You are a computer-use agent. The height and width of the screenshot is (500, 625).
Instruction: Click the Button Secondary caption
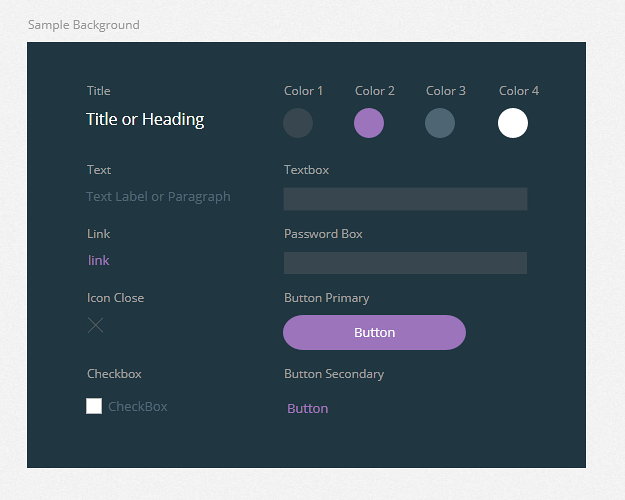tap(334, 374)
